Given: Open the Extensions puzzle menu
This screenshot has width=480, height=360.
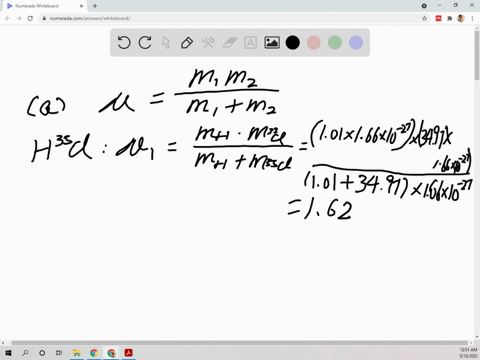Looking at the screenshot, I should click(x=450, y=18).
